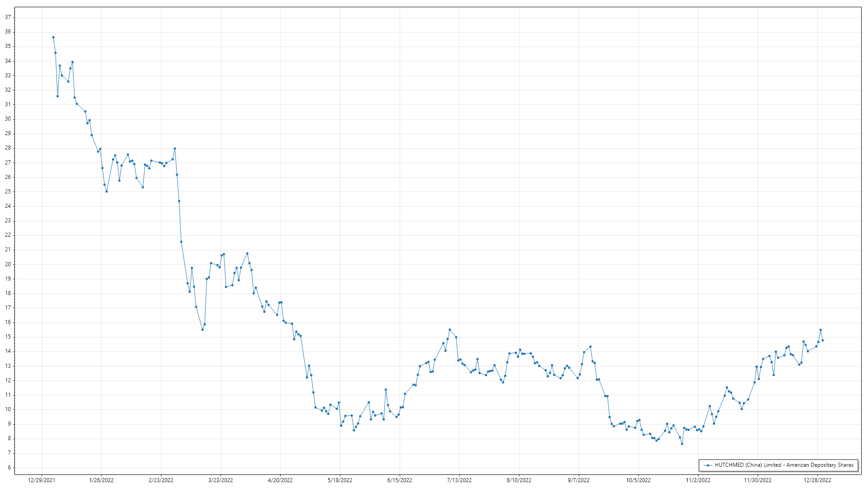This screenshot has width=868, height=488.
Task: Click the 3/23/2022 x-axis date label
Action: pos(221,480)
